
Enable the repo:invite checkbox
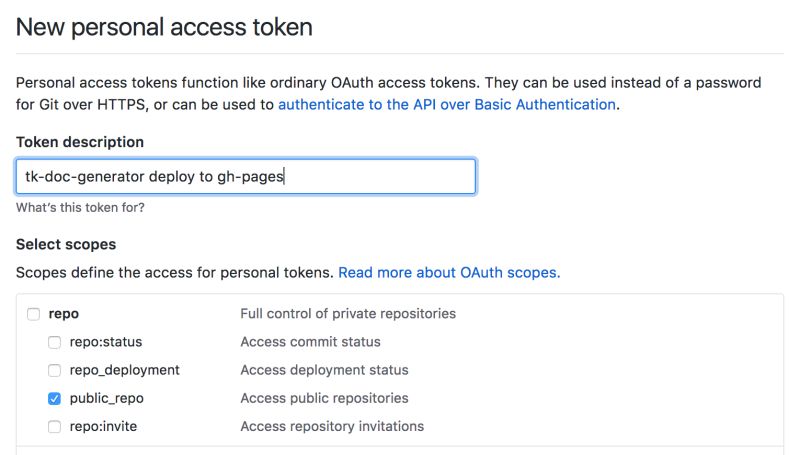pos(55,426)
